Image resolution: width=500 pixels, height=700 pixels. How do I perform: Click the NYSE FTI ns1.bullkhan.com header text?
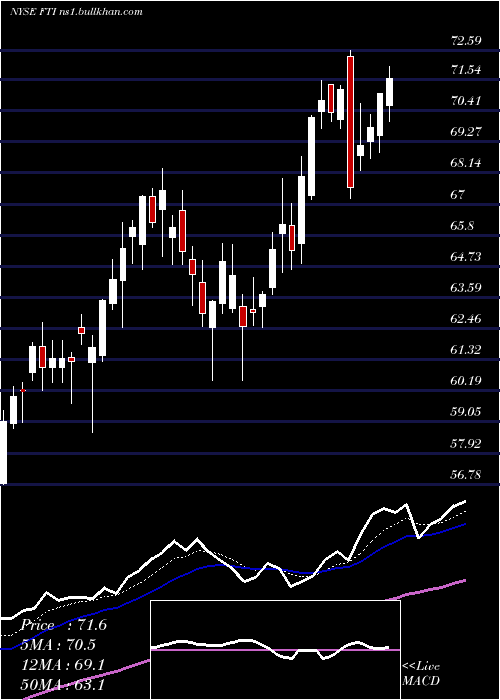click(77, 12)
